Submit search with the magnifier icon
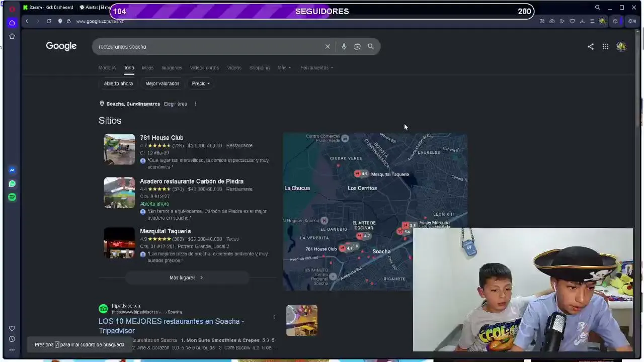 click(371, 46)
